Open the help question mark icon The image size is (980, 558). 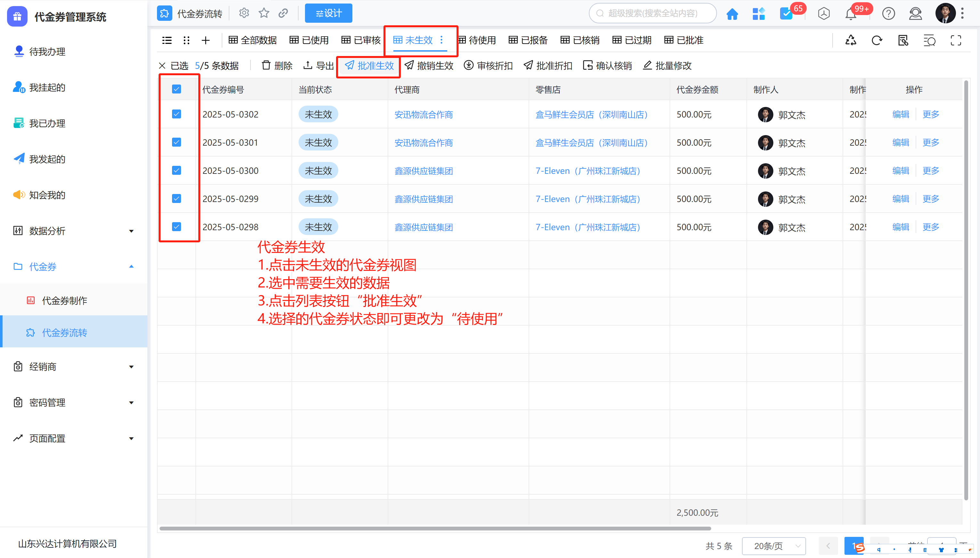coord(888,14)
